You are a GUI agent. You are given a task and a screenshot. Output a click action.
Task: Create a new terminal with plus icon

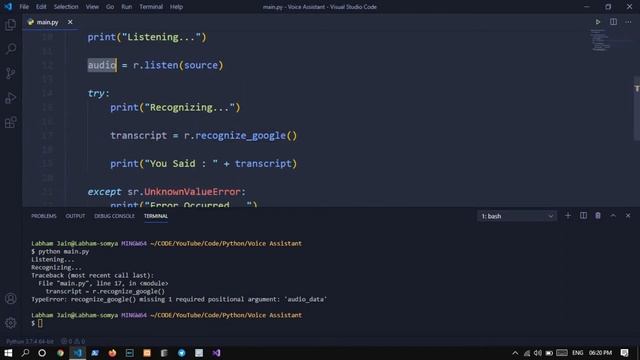(x=568, y=216)
